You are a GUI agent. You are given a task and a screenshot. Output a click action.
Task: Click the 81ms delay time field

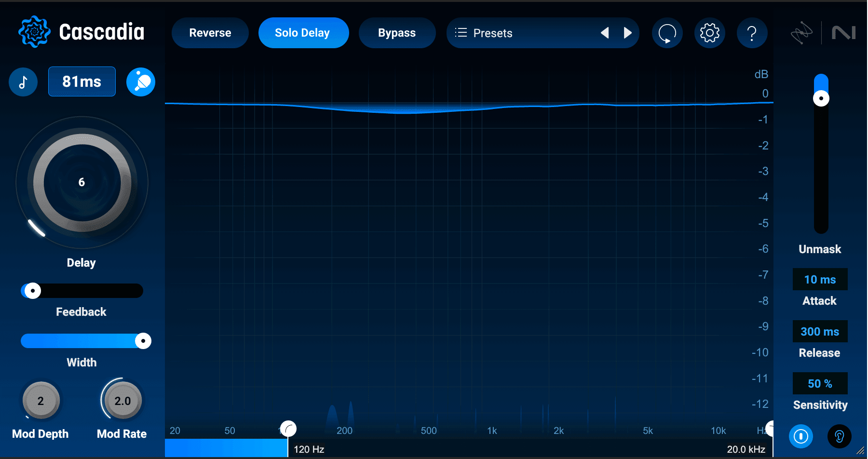[x=82, y=81]
